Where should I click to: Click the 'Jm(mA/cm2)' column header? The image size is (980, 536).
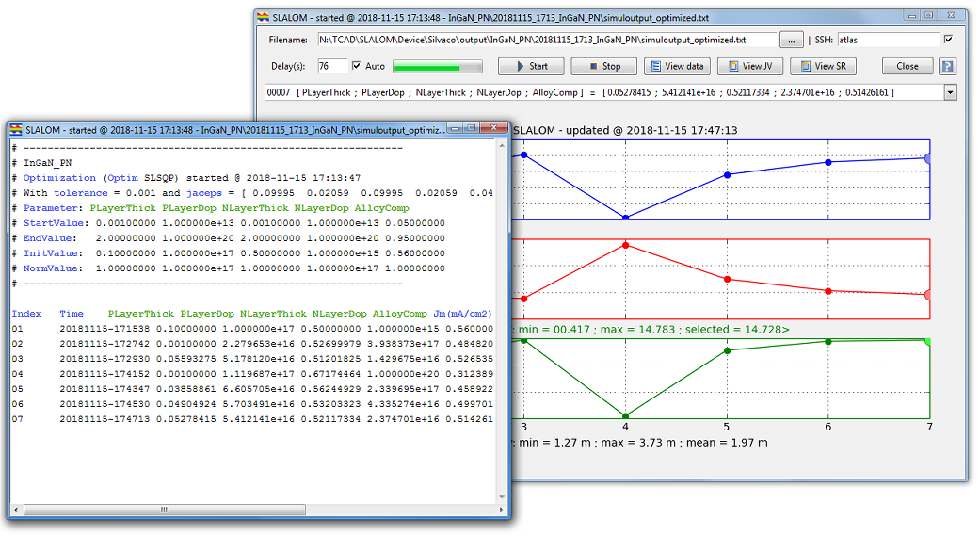[x=462, y=314]
